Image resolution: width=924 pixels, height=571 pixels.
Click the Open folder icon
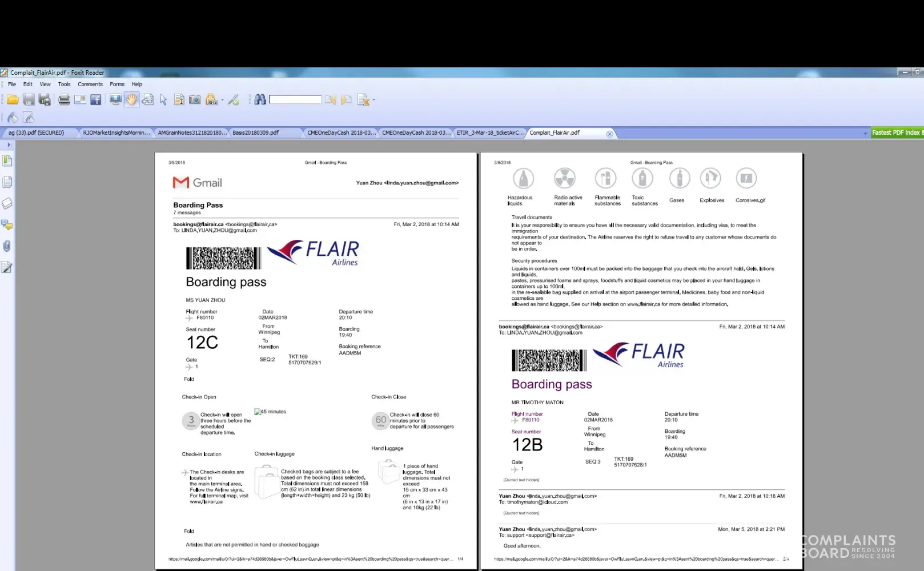(x=13, y=100)
